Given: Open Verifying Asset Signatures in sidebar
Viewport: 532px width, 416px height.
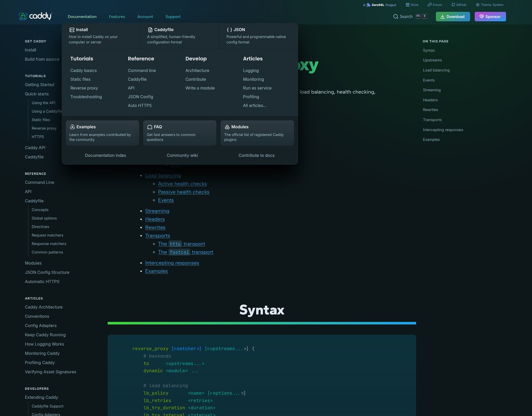Looking at the screenshot, I should pos(51,372).
